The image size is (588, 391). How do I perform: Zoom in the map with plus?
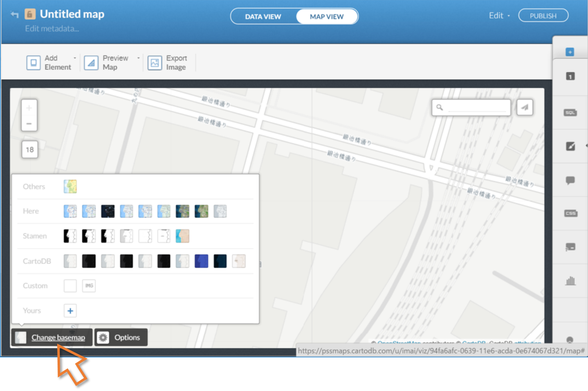point(29,108)
